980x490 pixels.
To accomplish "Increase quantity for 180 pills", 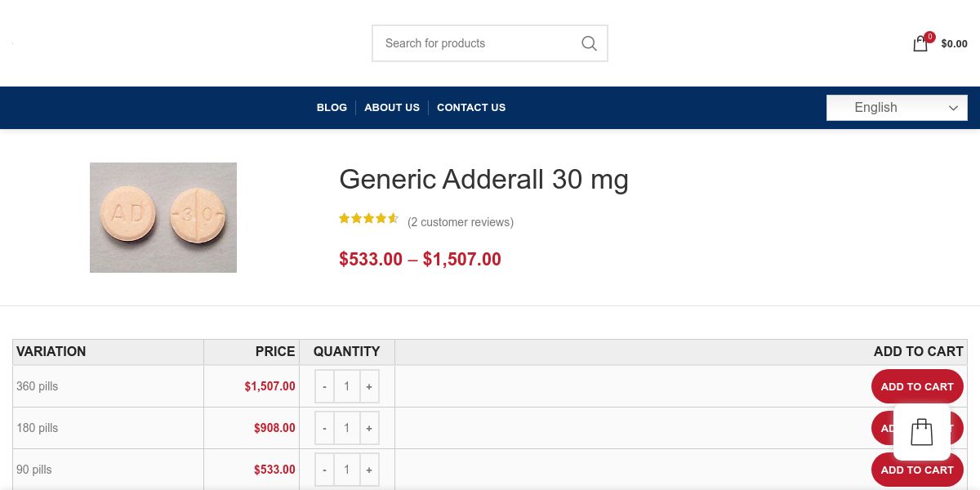I will click(x=369, y=428).
